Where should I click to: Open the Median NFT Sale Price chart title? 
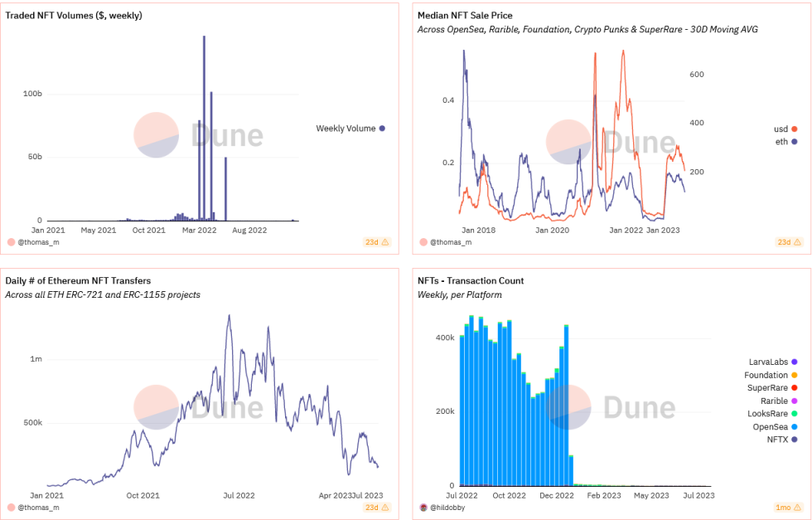[x=465, y=16]
